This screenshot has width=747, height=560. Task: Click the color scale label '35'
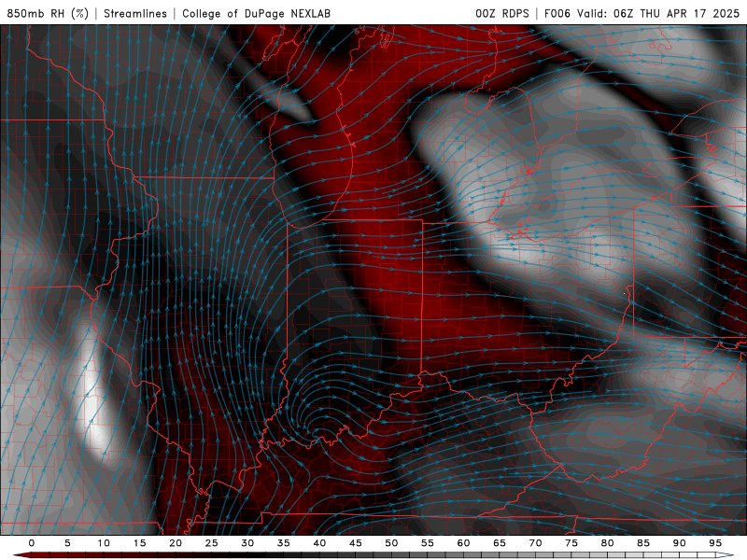(284, 543)
